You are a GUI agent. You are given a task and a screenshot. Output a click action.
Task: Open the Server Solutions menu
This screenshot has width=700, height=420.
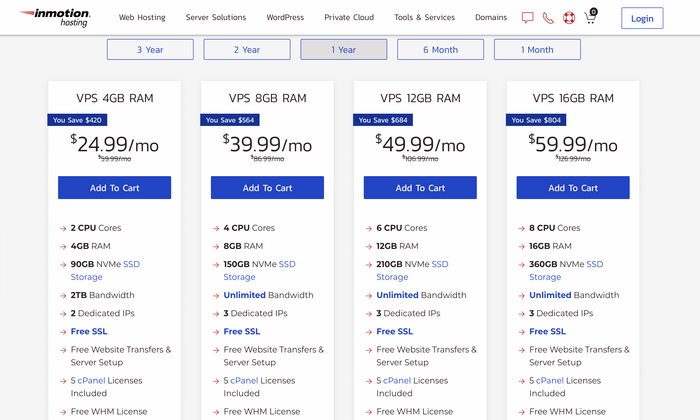pyautogui.click(x=216, y=17)
